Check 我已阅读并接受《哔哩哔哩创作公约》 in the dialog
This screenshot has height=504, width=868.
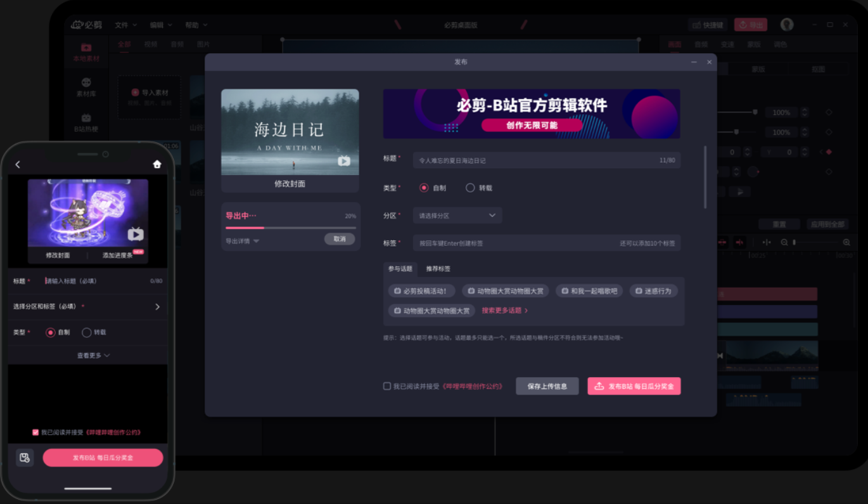385,385
